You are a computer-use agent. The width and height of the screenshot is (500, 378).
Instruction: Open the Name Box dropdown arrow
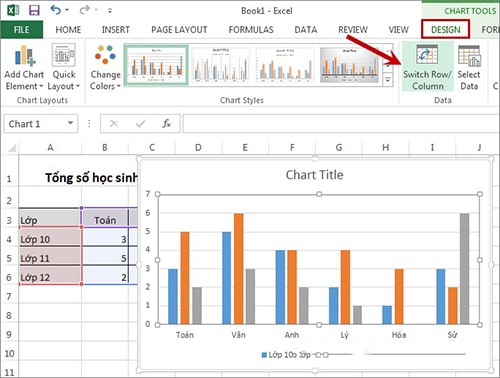click(x=70, y=123)
